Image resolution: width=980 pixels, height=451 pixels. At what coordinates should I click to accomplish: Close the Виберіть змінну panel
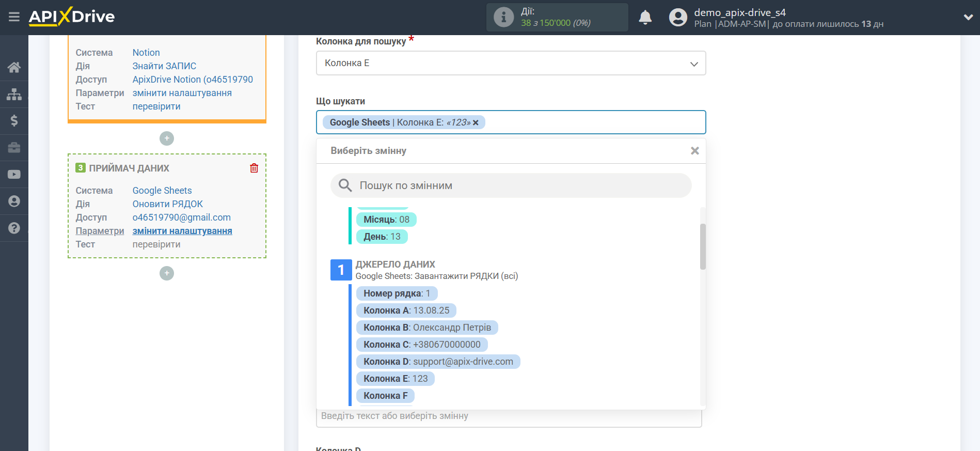tap(695, 151)
